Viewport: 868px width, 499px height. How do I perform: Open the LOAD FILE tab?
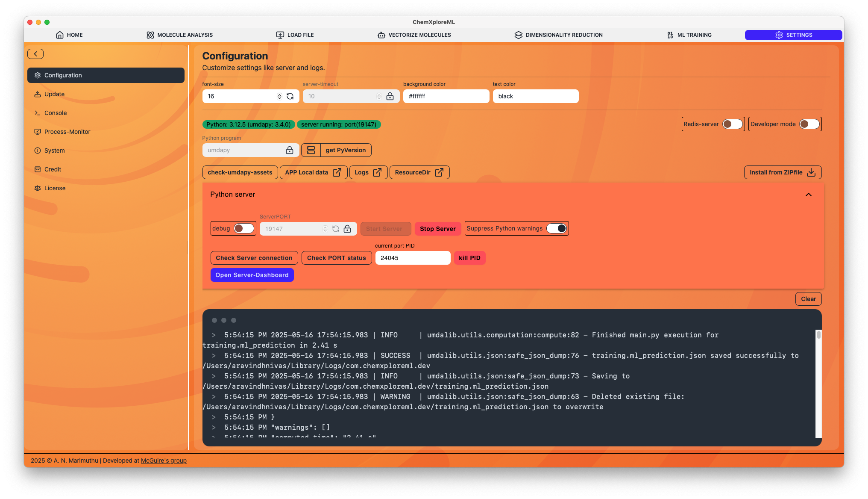coord(295,35)
